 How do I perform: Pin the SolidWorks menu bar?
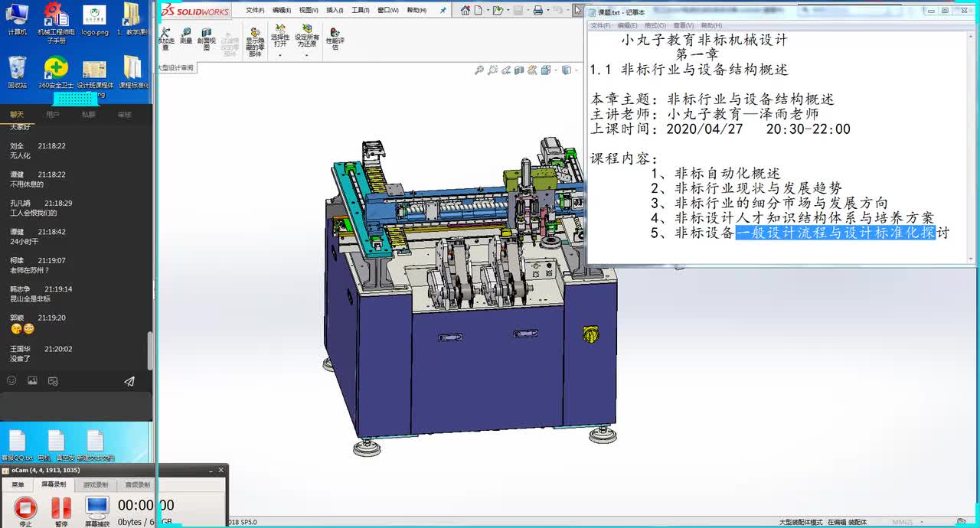pos(443,11)
